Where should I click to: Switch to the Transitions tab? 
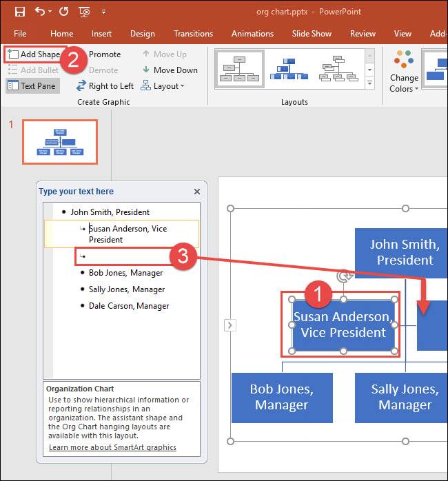(x=193, y=34)
